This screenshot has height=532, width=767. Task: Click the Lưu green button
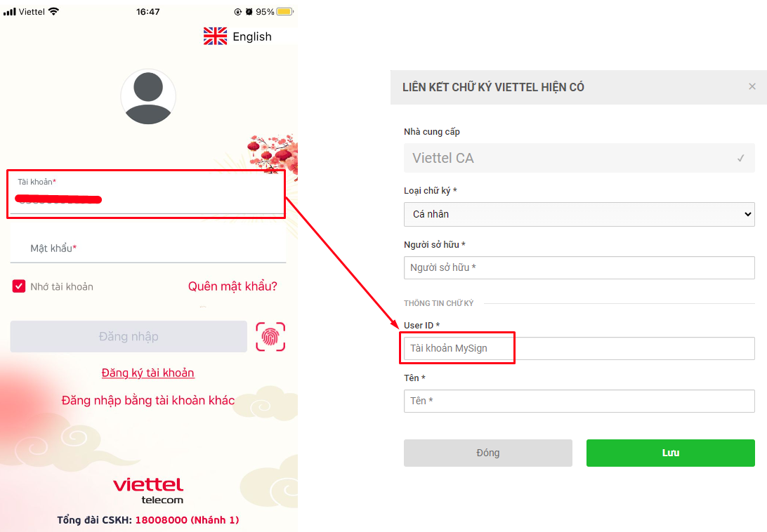click(x=671, y=453)
